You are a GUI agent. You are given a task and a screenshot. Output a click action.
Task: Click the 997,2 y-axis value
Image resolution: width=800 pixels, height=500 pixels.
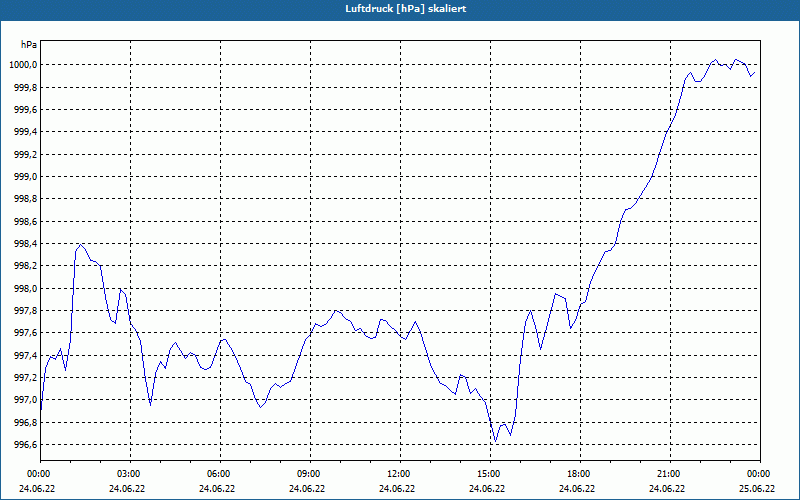[x=26, y=378]
